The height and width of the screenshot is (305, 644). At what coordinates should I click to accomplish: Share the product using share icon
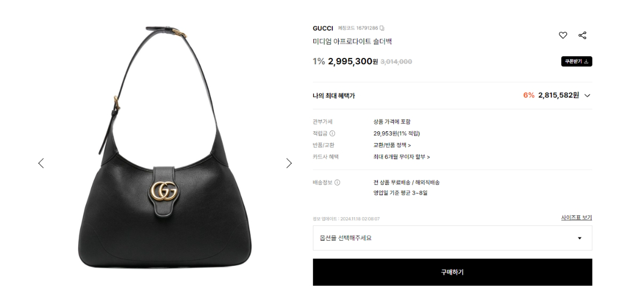tap(582, 35)
